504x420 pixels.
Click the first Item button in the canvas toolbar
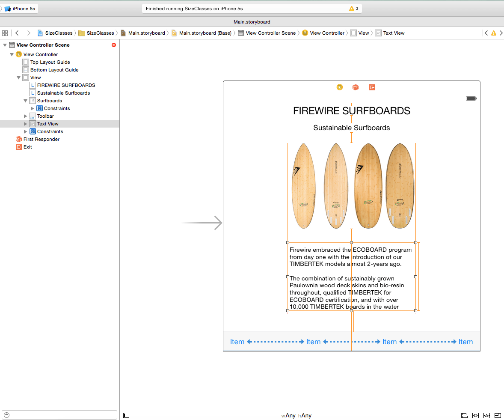(237, 342)
